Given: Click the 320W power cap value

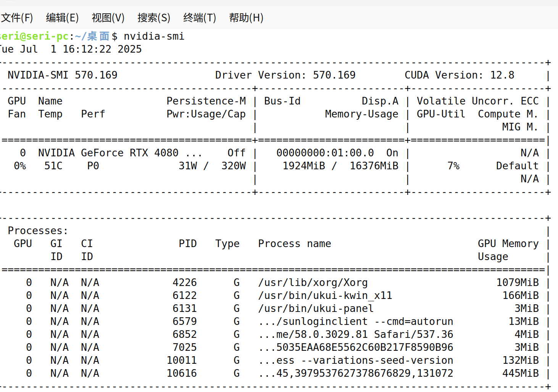Looking at the screenshot, I should [x=234, y=166].
